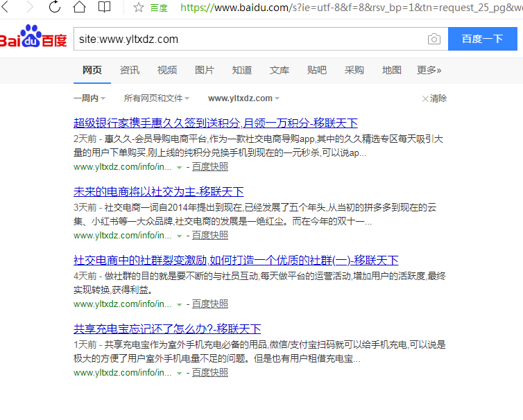Click snippet text starting 3天前 - 社交电商一词

255,214
